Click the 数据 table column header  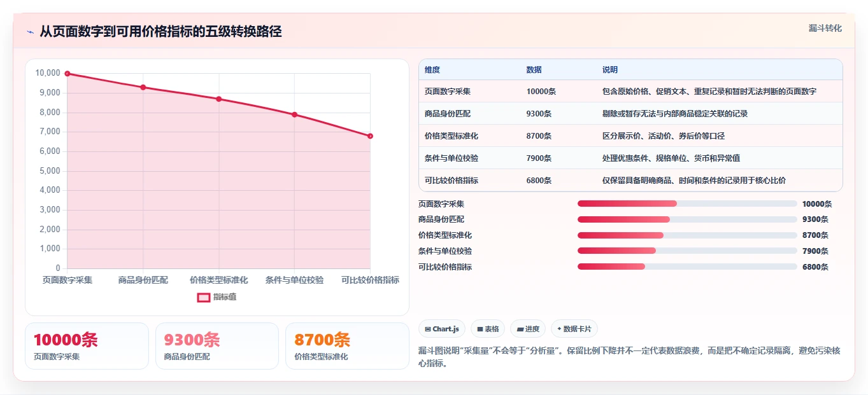tap(534, 70)
